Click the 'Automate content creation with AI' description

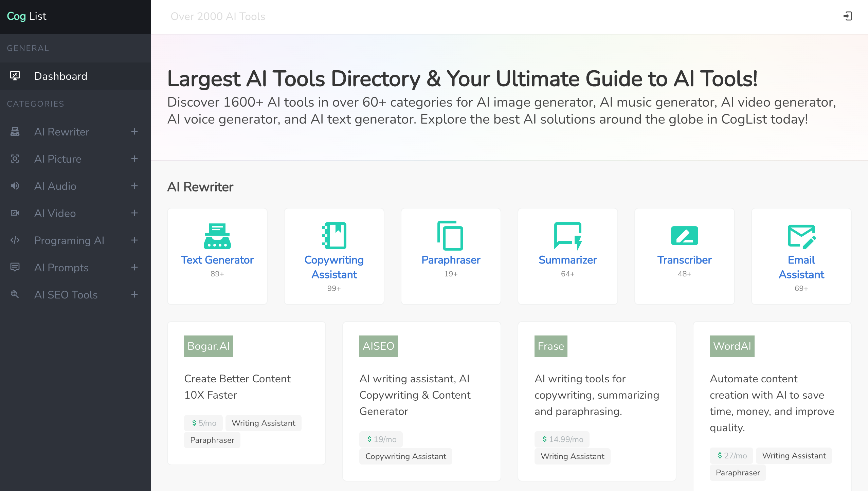[772, 403]
